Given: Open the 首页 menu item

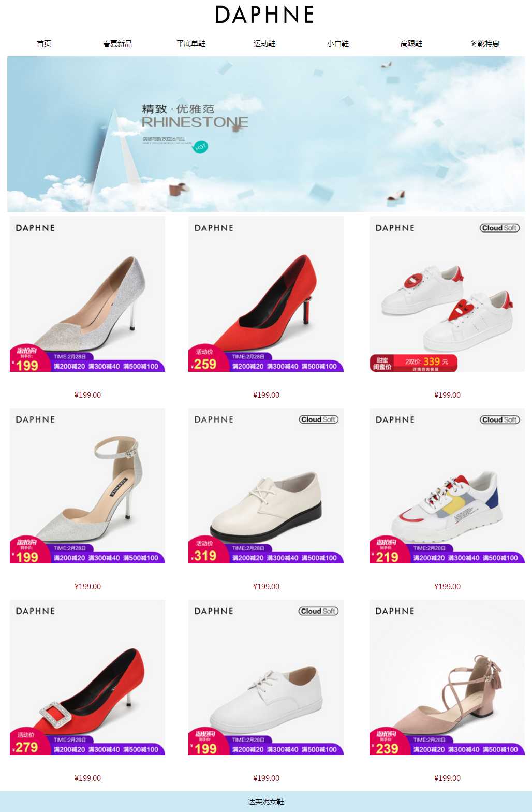Looking at the screenshot, I should pyautogui.click(x=44, y=44).
